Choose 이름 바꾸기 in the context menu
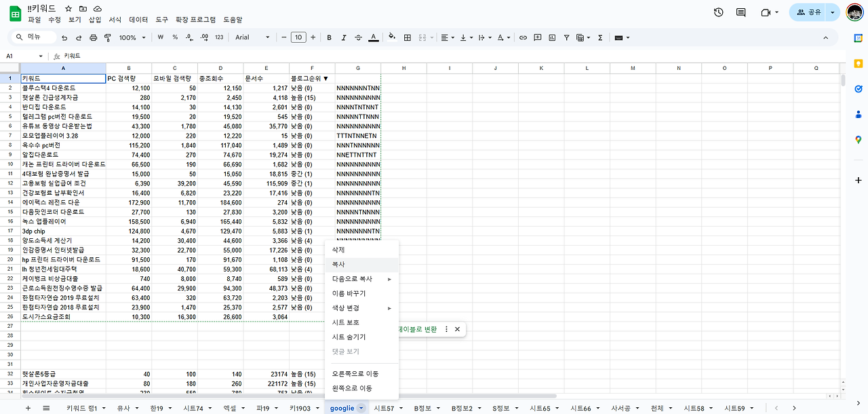 point(362,293)
